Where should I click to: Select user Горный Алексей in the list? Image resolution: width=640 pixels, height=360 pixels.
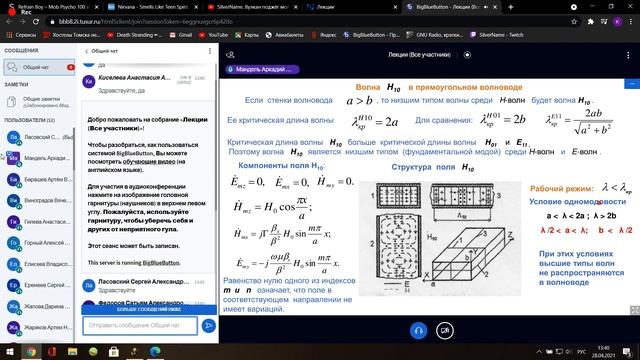point(39,243)
